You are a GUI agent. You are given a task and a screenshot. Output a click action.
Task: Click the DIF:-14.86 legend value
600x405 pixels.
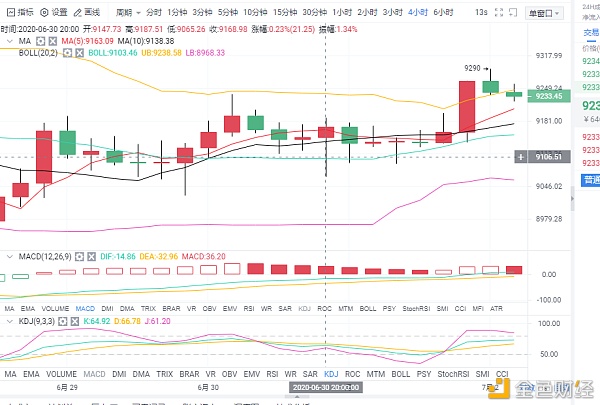pyautogui.click(x=118, y=256)
